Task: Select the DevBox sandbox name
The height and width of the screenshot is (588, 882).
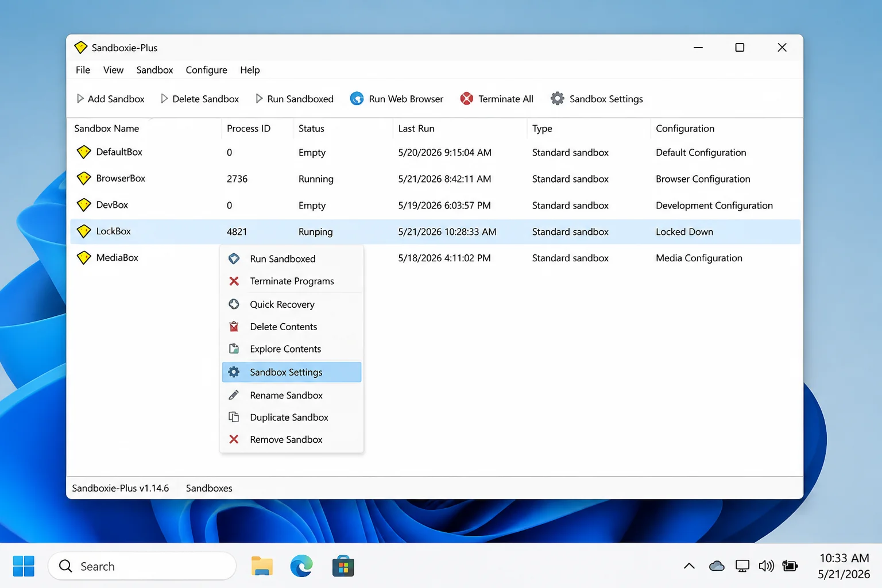Action: point(112,205)
